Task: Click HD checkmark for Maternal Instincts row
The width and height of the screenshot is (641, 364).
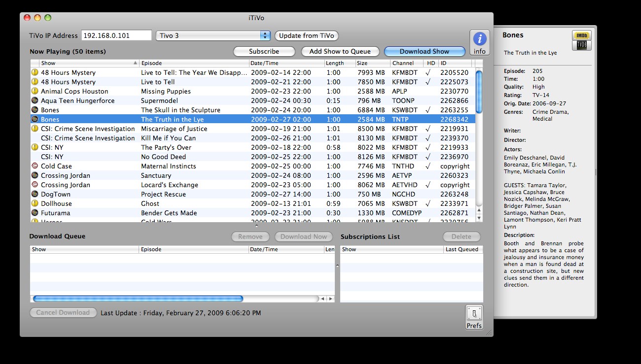Action: (428, 166)
